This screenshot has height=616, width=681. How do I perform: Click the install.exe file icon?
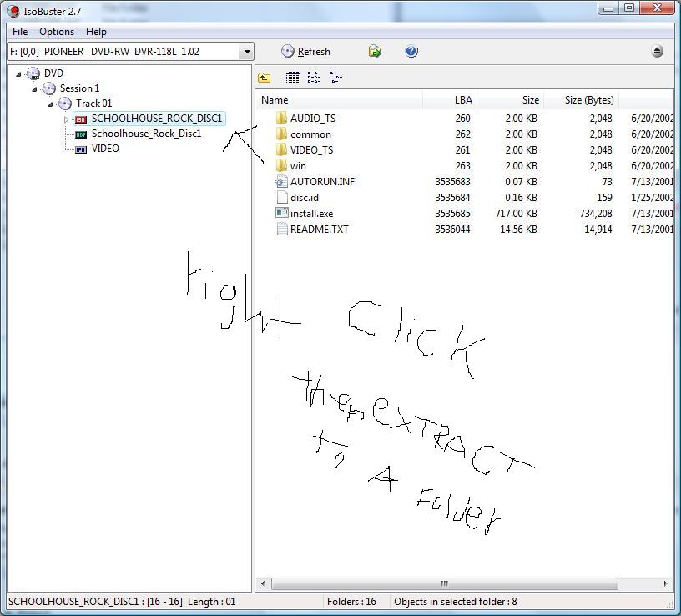click(281, 214)
